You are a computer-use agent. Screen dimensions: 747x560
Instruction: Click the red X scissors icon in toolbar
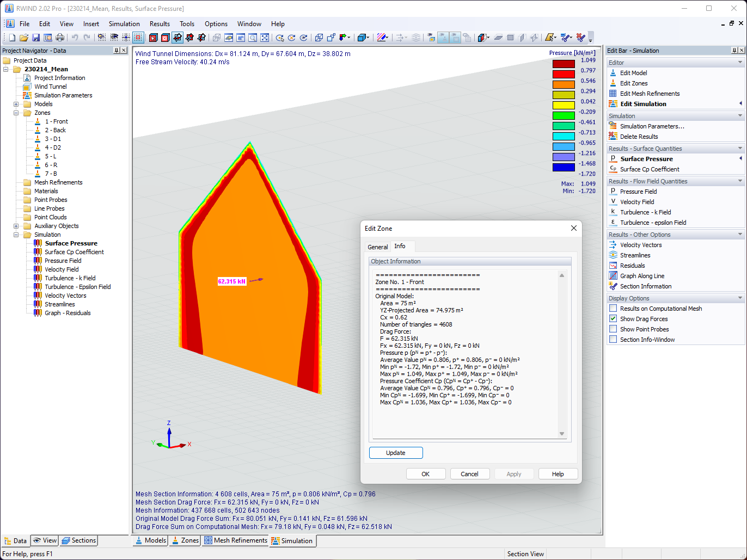pyautogui.click(x=581, y=38)
